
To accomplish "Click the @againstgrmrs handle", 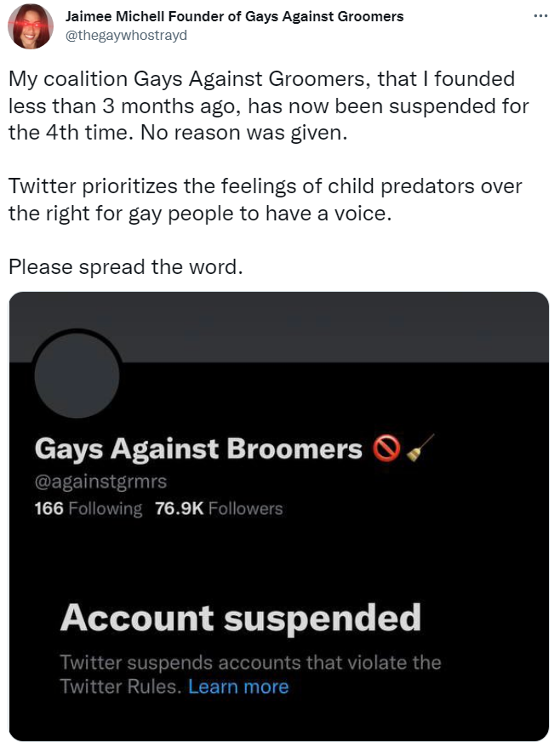I will pos(100,482).
